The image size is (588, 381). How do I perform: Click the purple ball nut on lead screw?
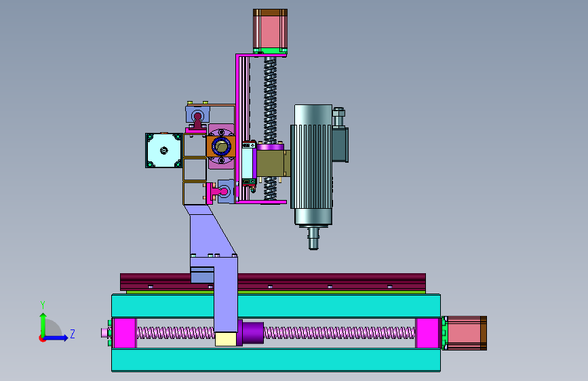click(x=253, y=333)
